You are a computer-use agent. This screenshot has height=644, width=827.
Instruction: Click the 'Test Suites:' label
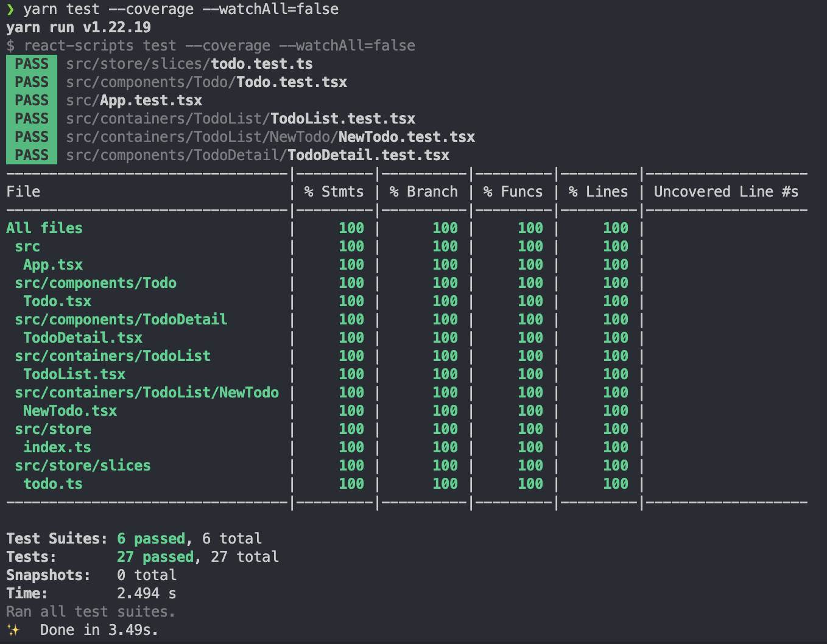(57, 539)
